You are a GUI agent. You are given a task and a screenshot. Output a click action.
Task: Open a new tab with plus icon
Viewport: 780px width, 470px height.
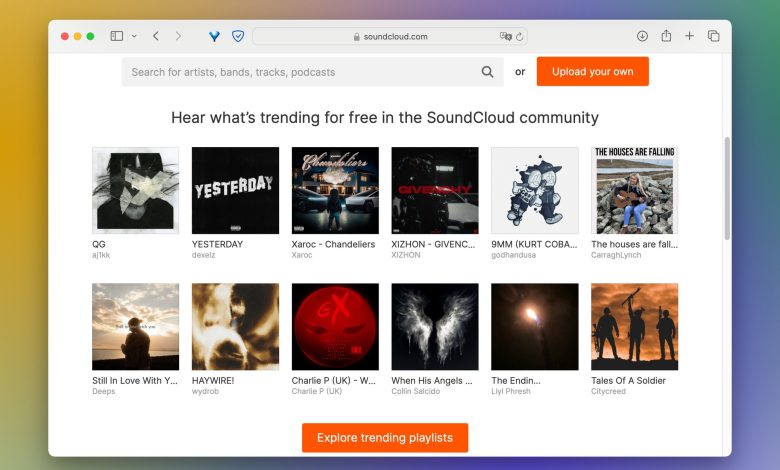click(x=689, y=36)
